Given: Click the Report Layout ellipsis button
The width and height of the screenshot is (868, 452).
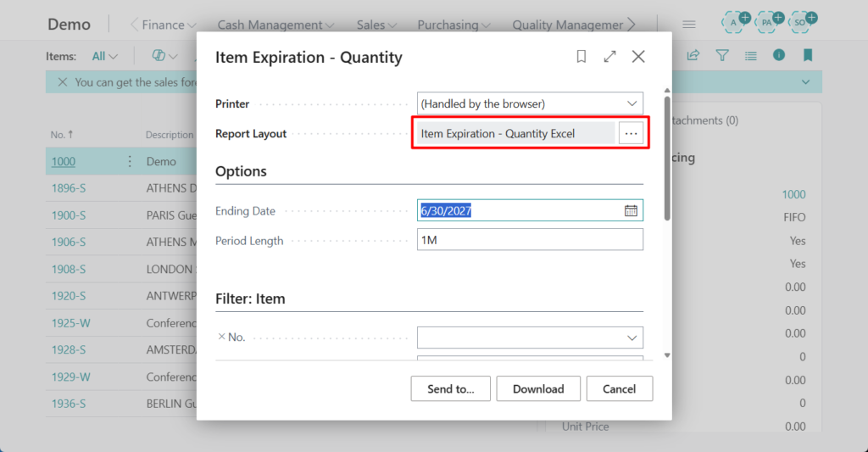Looking at the screenshot, I should point(631,134).
